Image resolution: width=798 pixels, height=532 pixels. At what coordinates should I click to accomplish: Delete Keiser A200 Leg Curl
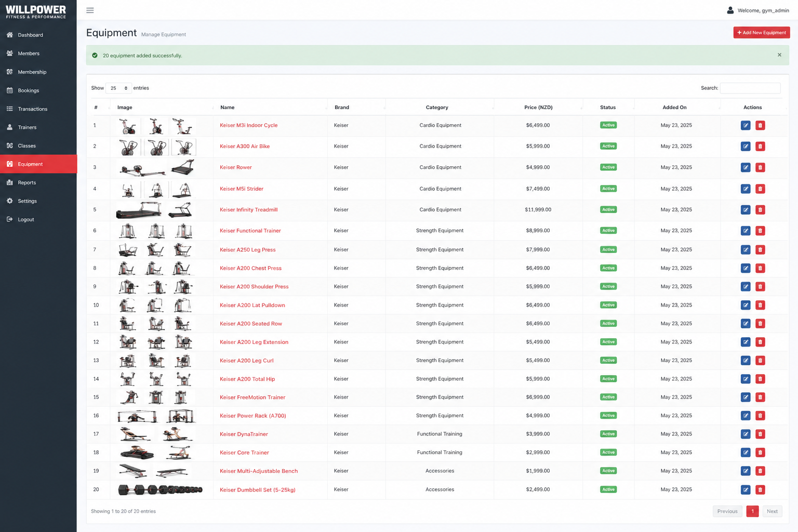coord(760,361)
